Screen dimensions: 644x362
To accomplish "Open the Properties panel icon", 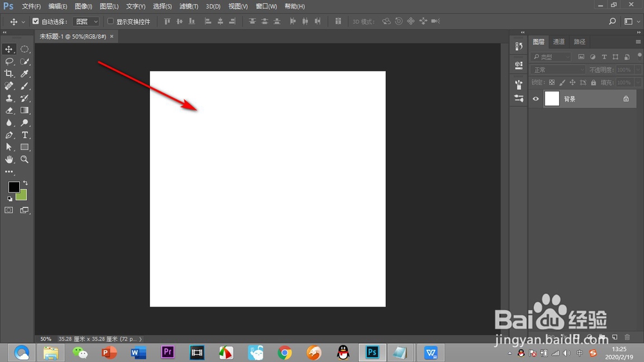I will [x=518, y=65].
